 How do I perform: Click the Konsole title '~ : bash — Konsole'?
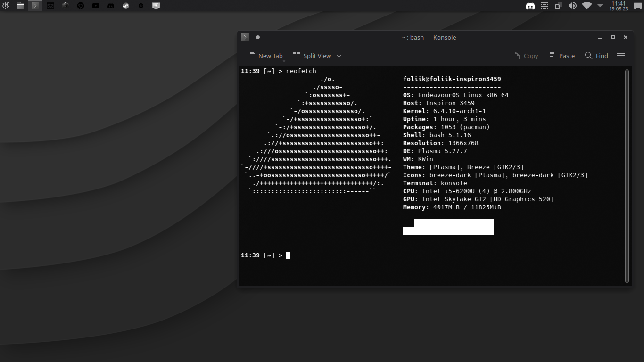point(429,37)
